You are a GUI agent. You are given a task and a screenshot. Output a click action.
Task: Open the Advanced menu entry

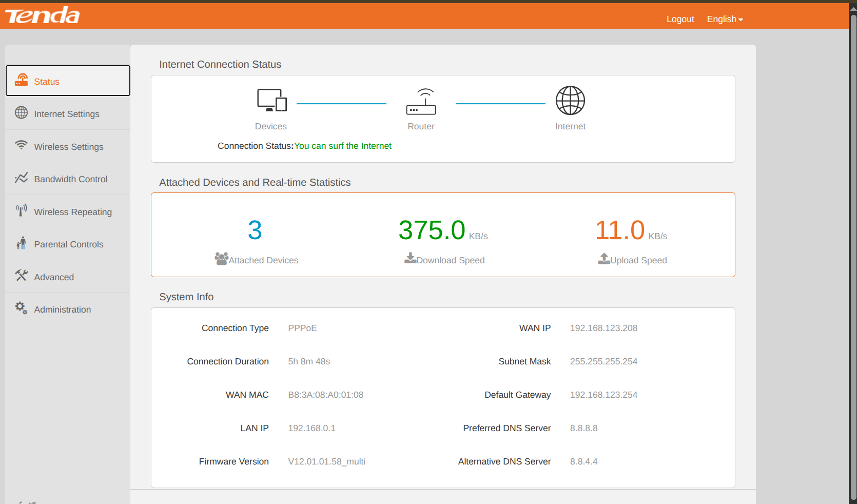click(68, 277)
